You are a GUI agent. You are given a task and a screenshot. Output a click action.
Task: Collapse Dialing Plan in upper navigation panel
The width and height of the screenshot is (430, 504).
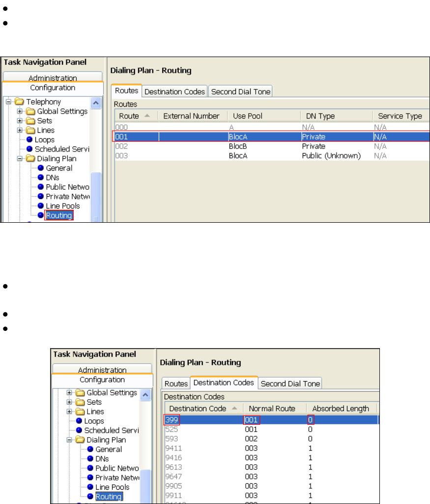20,158
